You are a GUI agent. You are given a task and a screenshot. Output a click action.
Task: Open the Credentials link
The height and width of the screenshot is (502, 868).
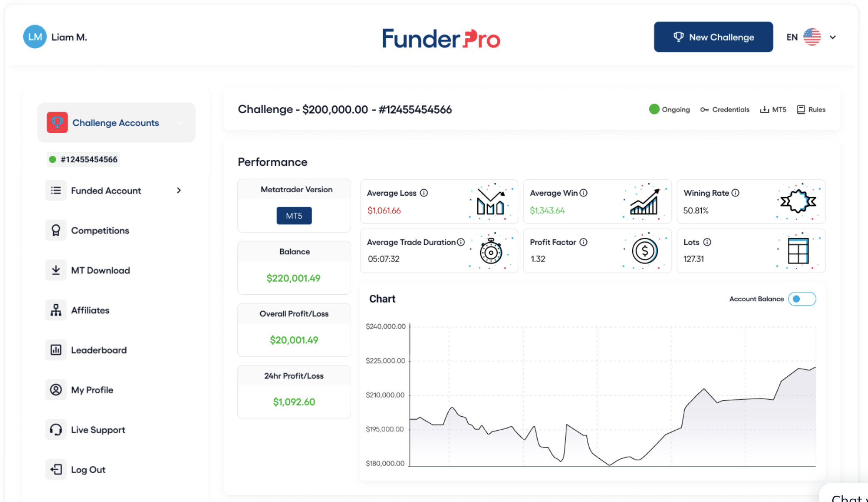(x=725, y=109)
